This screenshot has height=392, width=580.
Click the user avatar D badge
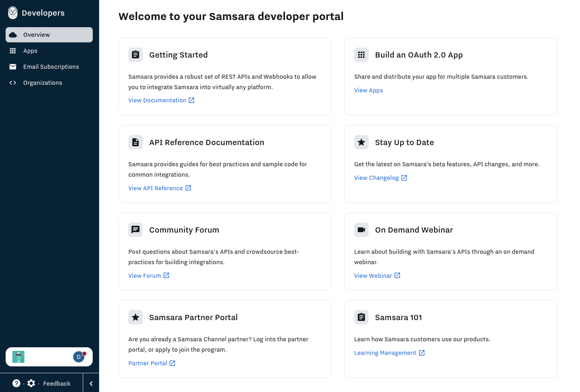(79, 357)
